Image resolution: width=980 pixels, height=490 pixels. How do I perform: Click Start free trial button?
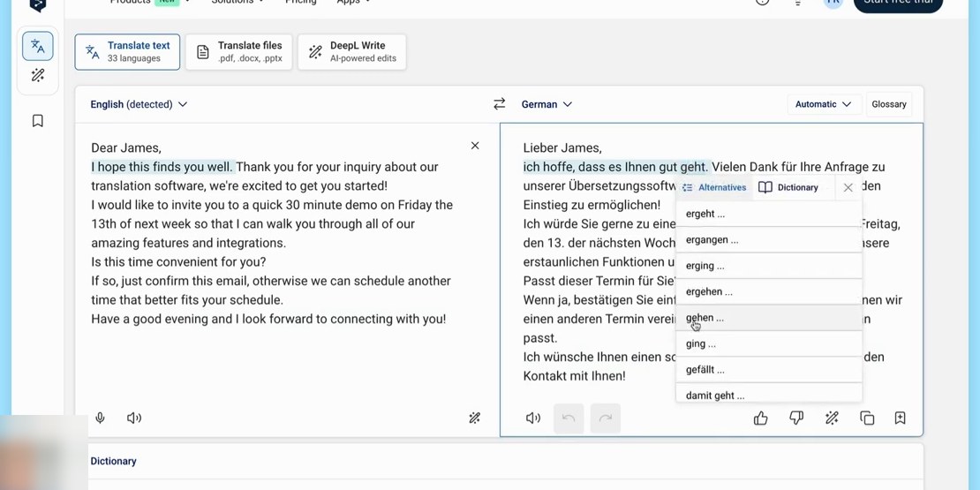coord(898,3)
